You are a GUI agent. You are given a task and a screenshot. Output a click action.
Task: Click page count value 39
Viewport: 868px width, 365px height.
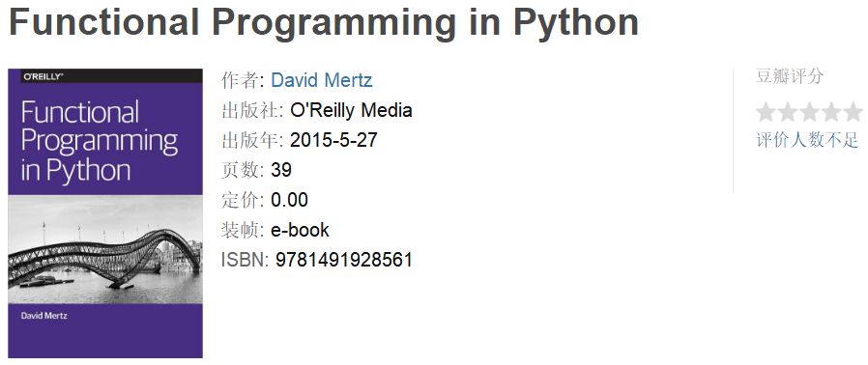point(281,170)
